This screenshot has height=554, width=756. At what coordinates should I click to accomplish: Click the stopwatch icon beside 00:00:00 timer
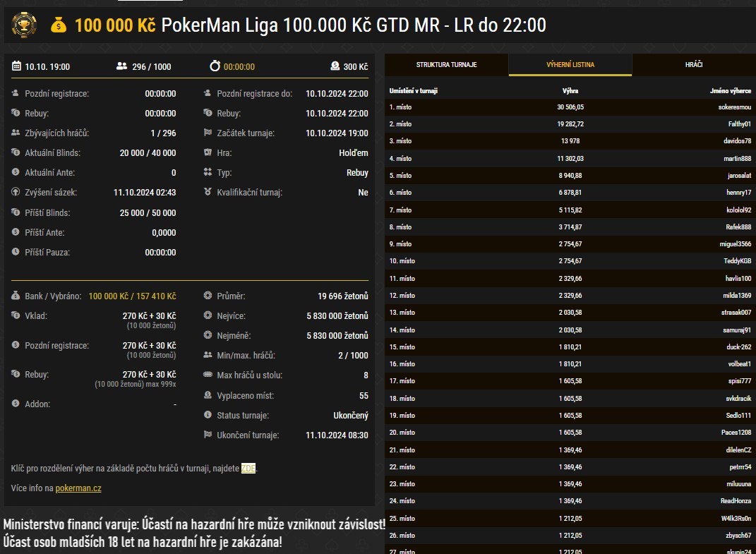215,66
